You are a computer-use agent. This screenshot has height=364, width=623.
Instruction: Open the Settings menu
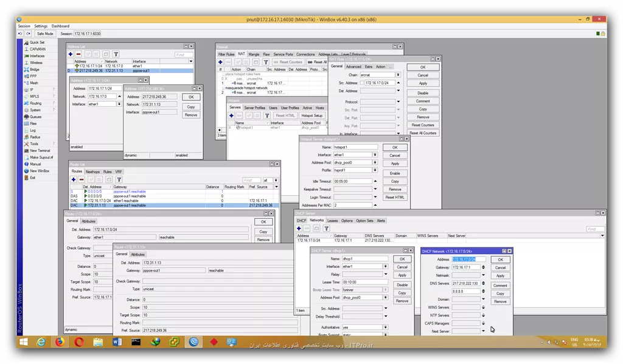[41, 26]
